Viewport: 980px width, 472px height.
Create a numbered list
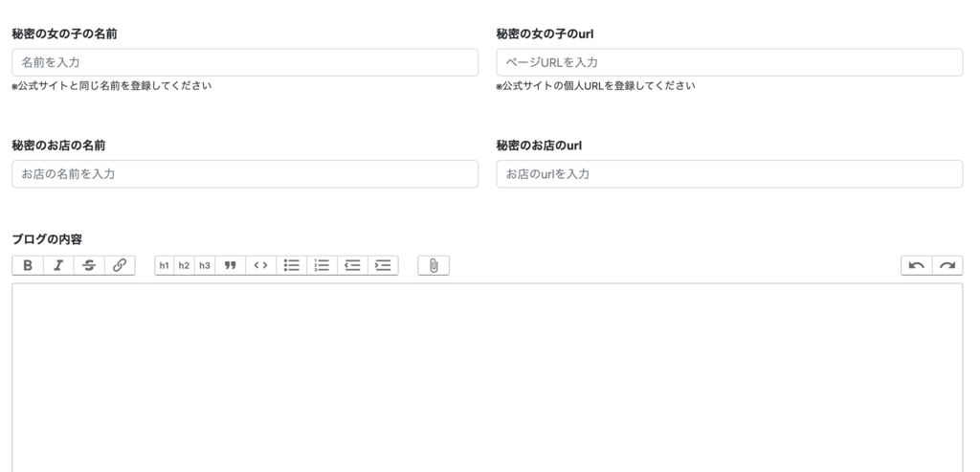pyautogui.click(x=323, y=265)
